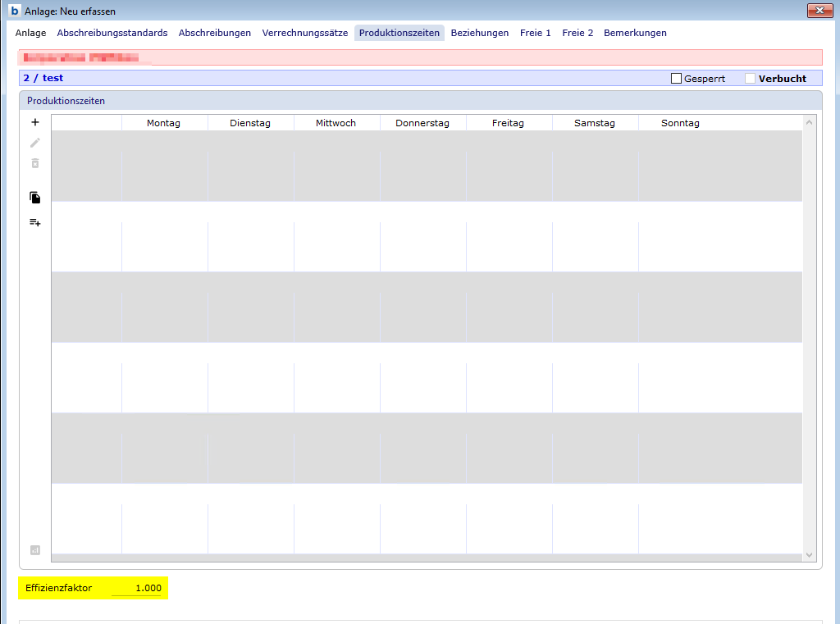Click the Montag column header
The height and width of the screenshot is (624, 840).
click(x=164, y=123)
